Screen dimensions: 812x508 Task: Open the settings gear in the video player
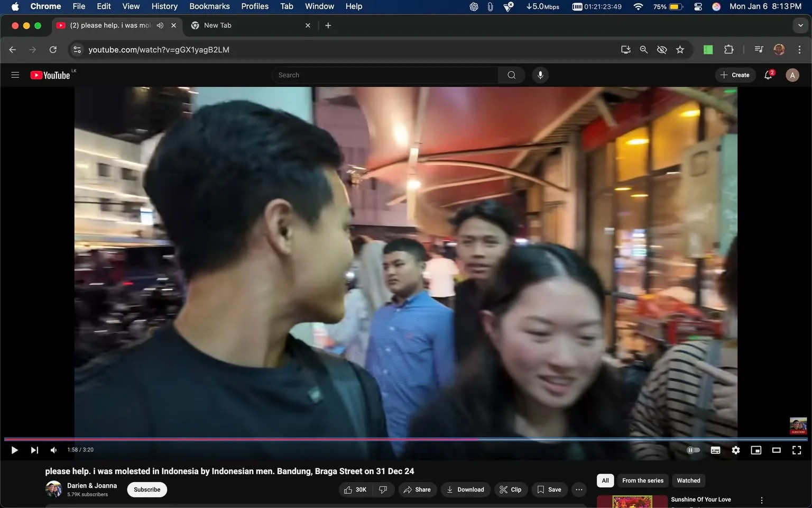pos(735,450)
